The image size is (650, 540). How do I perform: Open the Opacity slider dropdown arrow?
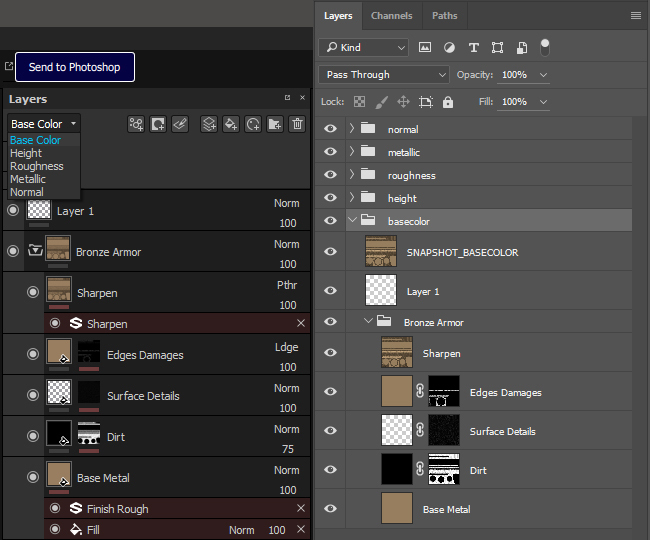click(x=543, y=75)
